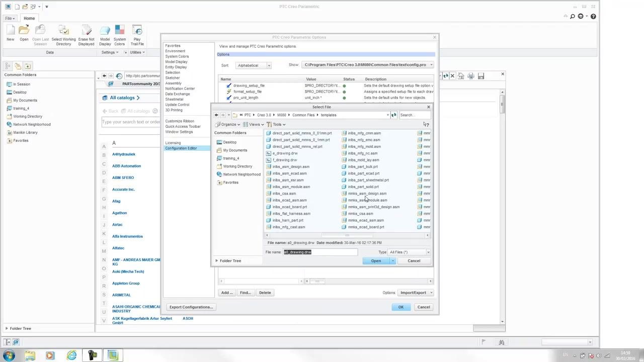Open the ABB Automation catalog link
The width and height of the screenshot is (644, 362).
(x=126, y=166)
